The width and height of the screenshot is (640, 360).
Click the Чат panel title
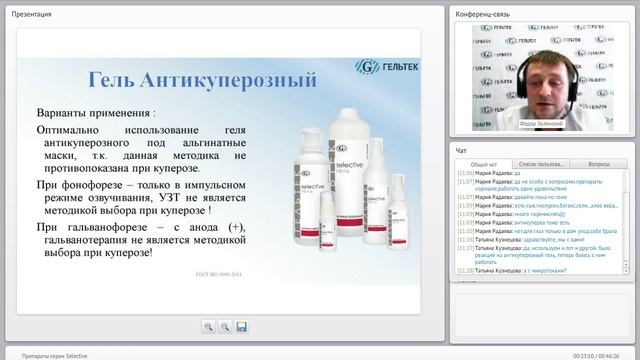(x=461, y=151)
